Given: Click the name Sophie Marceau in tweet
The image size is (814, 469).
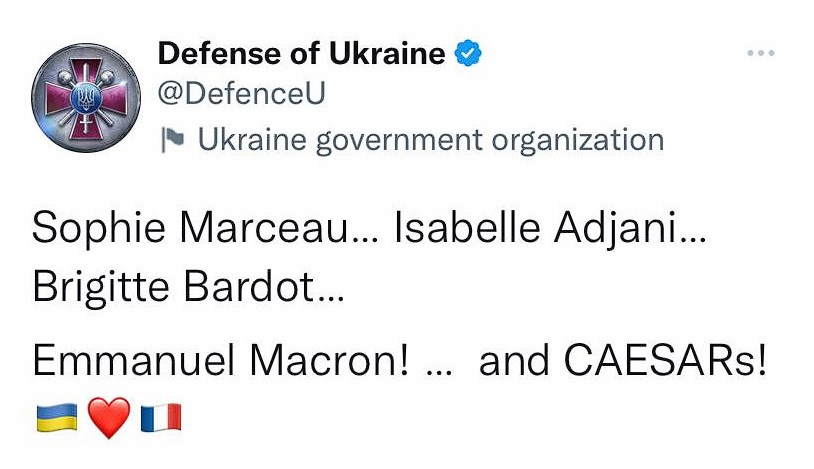Looking at the screenshot, I should pos(190,229).
